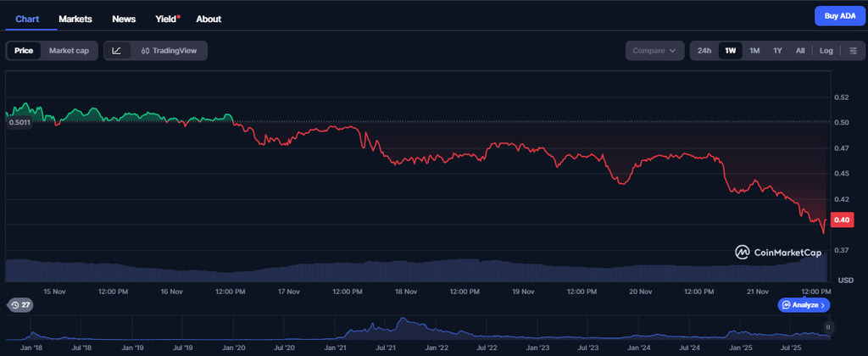Expand the Compare dropdown
The width and height of the screenshot is (868, 356).
pyautogui.click(x=654, y=51)
